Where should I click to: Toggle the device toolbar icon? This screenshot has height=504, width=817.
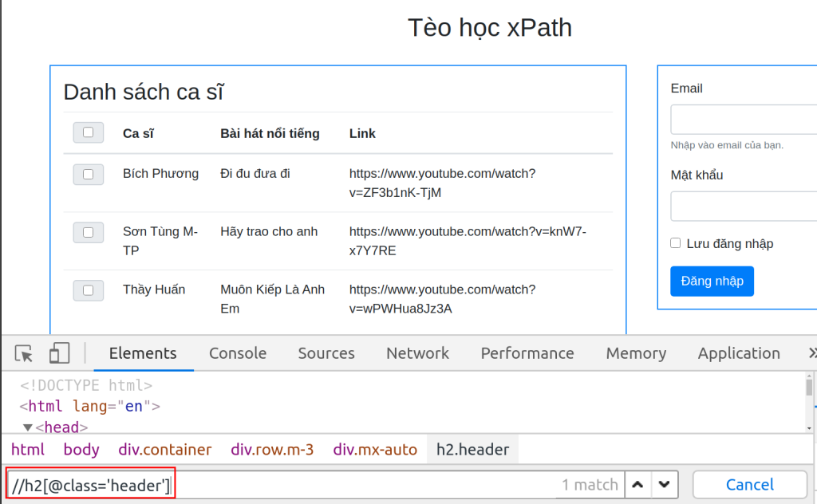[59, 353]
